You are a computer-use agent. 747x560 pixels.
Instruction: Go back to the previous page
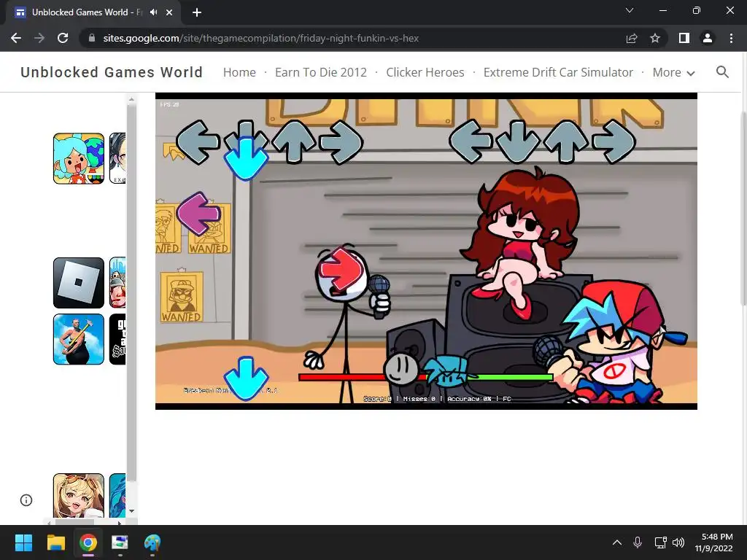[x=16, y=38]
